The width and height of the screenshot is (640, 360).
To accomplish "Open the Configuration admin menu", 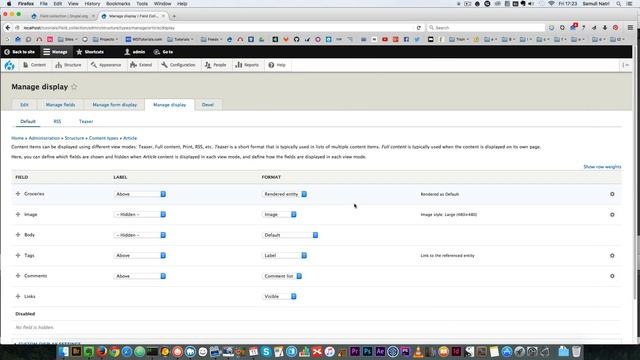I will click(178, 65).
